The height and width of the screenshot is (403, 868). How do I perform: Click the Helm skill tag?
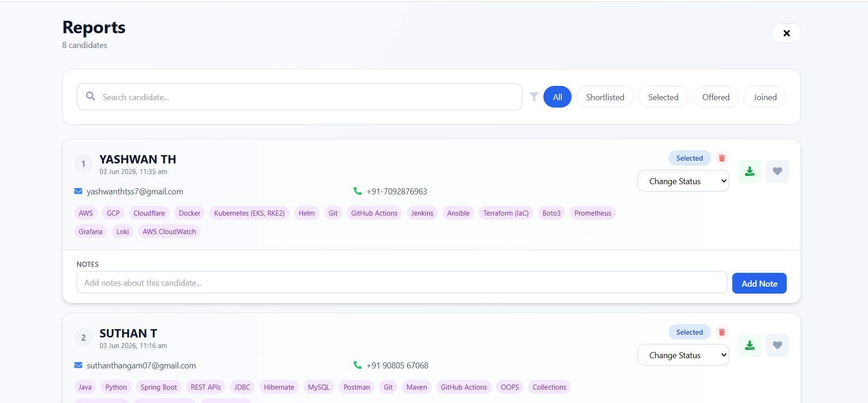pyautogui.click(x=307, y=213)
